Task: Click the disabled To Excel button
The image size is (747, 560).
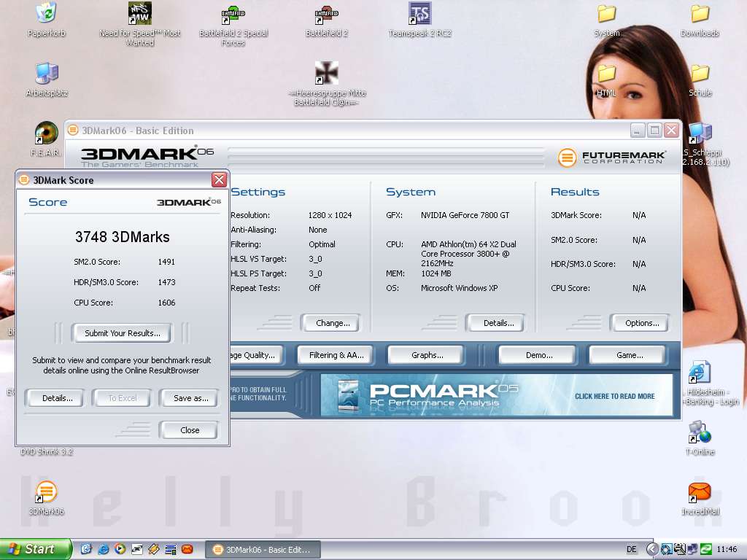Action: point(123,397)
